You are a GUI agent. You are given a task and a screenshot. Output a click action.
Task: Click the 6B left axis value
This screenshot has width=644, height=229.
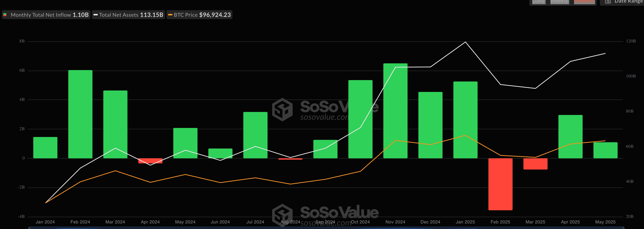(22, 70)
